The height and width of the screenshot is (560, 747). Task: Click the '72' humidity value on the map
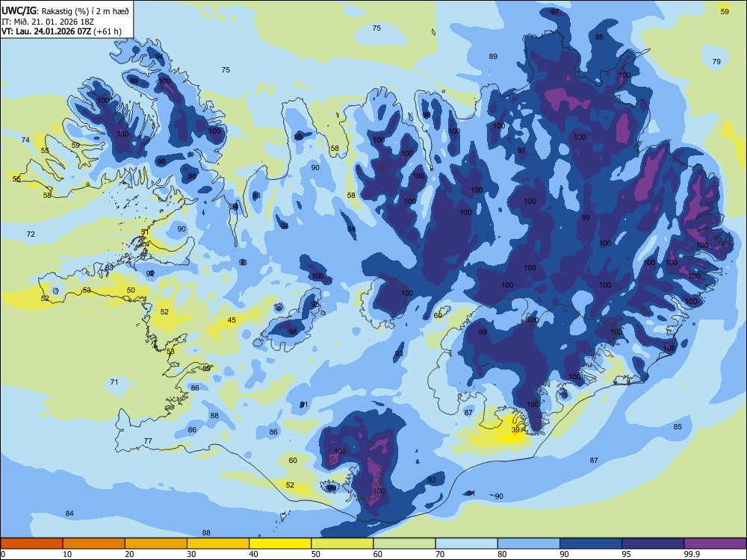(31, 234)
